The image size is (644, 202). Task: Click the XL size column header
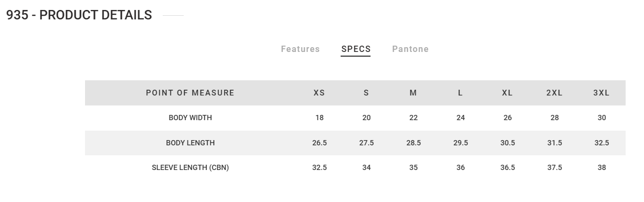click(x=507, y=93)
